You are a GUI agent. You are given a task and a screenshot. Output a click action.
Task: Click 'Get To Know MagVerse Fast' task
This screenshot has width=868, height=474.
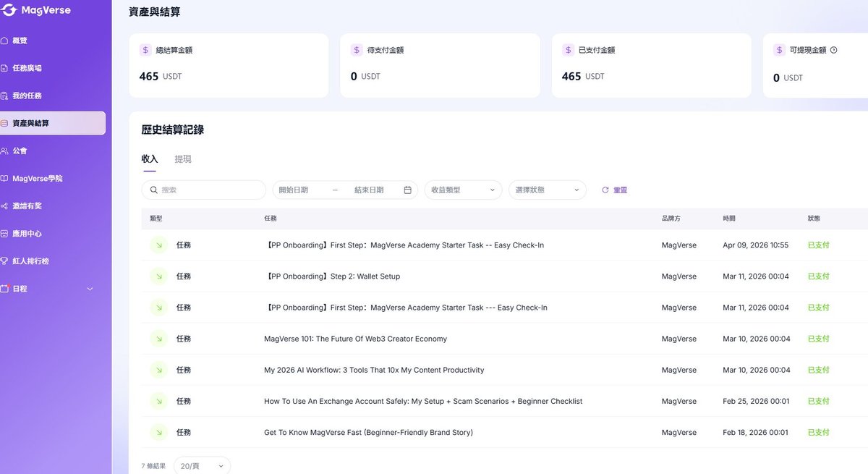point(369,432)
